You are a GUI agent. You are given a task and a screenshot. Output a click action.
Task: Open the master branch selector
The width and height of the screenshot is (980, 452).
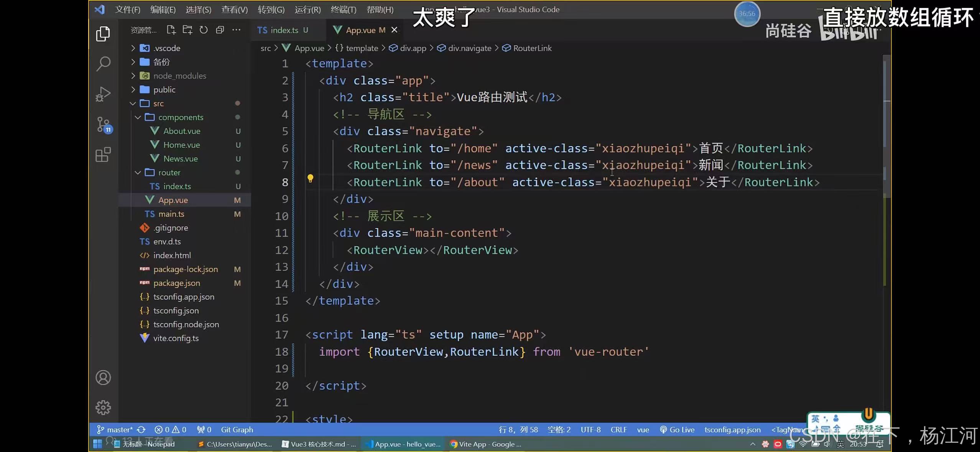pyautogui.click(x=115, y=430)
